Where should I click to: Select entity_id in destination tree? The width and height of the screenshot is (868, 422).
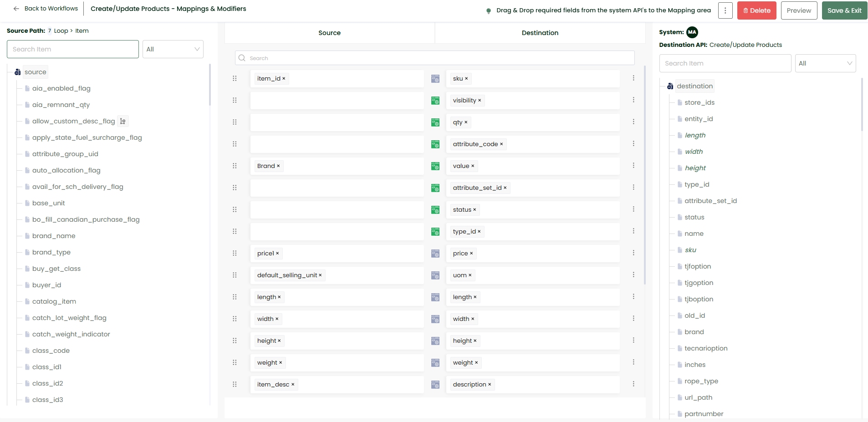(699, 119)
